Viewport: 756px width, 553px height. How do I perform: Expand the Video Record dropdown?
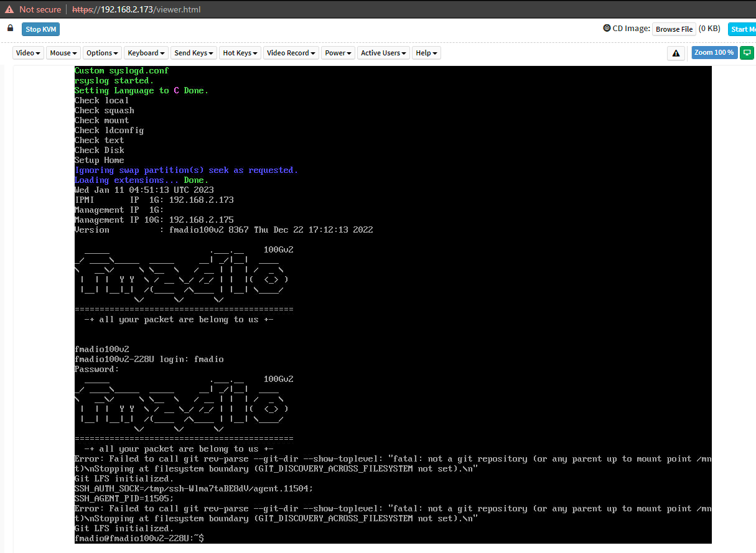click(x=291, y=53)
